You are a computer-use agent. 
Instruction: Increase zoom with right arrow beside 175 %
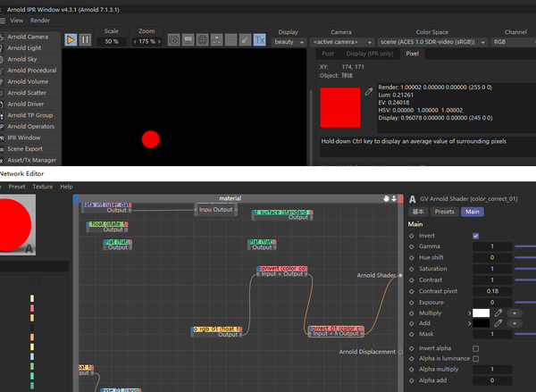tap(159, 42)
